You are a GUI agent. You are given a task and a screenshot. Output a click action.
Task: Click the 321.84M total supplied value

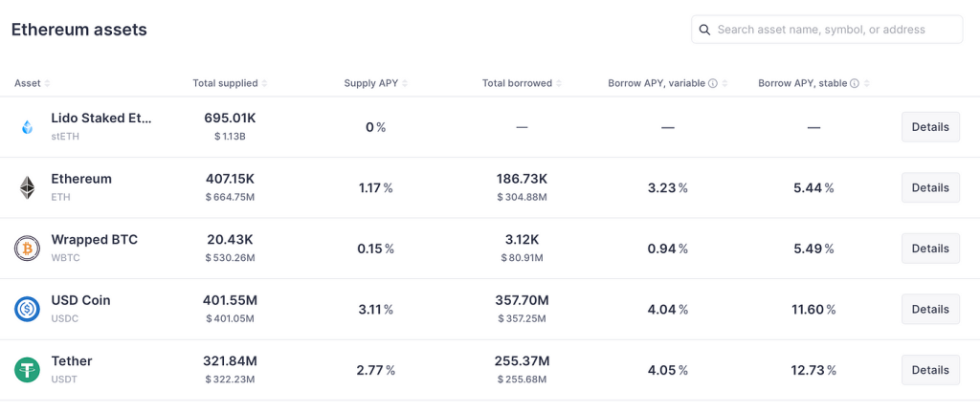[x=230, y=360]
